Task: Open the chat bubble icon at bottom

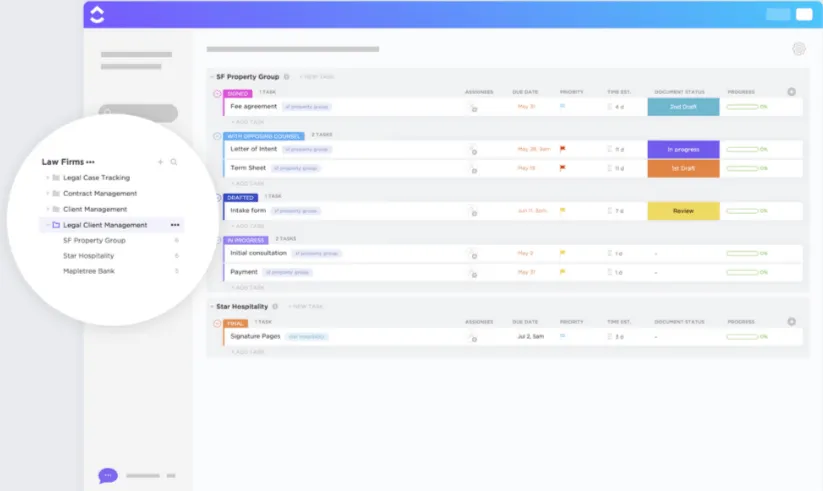Action: pyautogui.click(x=108, y=475)
